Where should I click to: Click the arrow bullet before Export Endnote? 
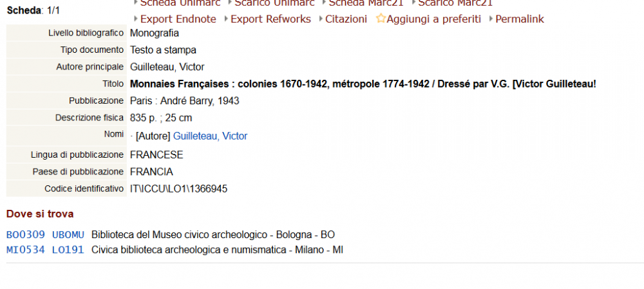tap(135, 19)
